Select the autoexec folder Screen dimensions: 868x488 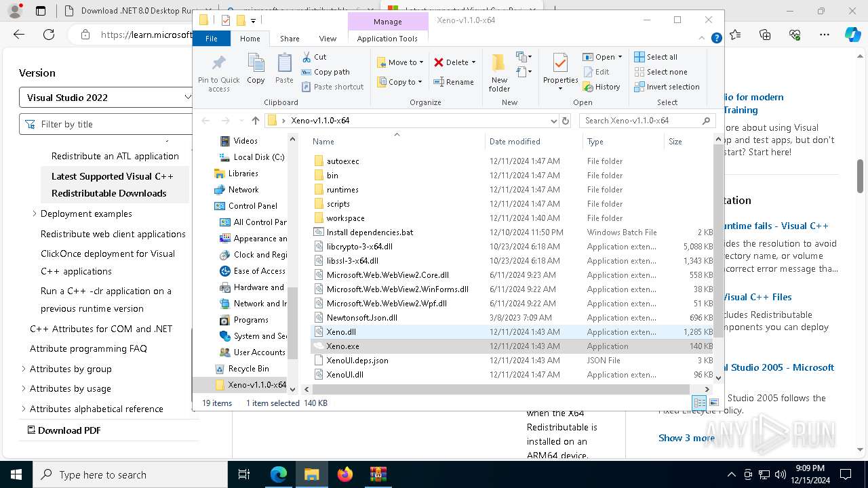click(x=342, y=161)
